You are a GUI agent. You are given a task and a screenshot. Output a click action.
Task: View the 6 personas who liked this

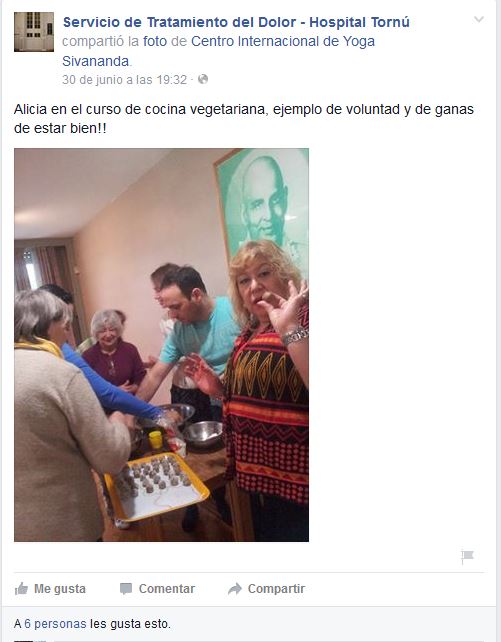click(x=55, y=624)
